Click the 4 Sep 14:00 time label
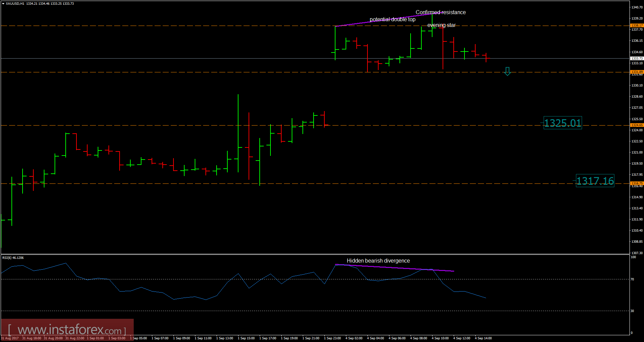The width and height of the screenshot is (644, 342). coord(483,338)
